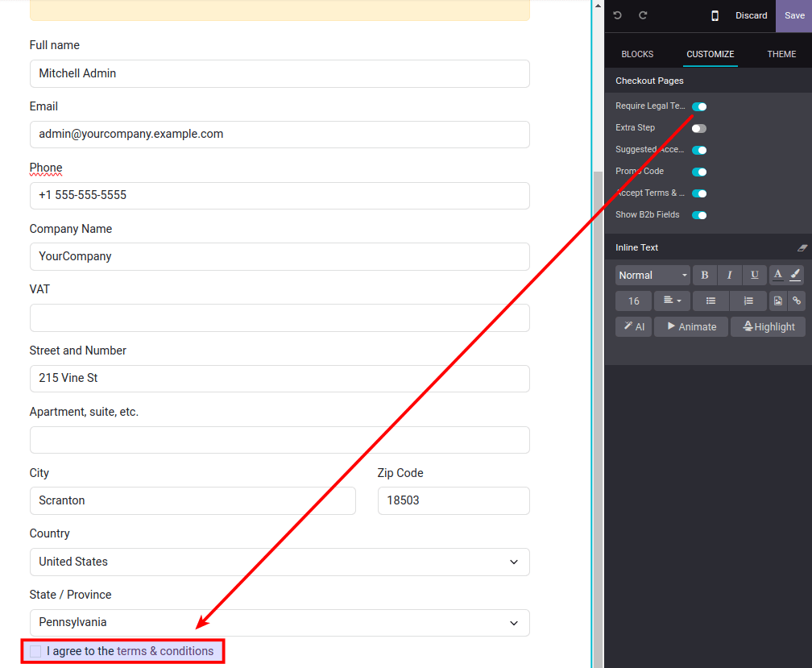Click City field Scranton
Screen dimensions: 812x668
point(193,500)
